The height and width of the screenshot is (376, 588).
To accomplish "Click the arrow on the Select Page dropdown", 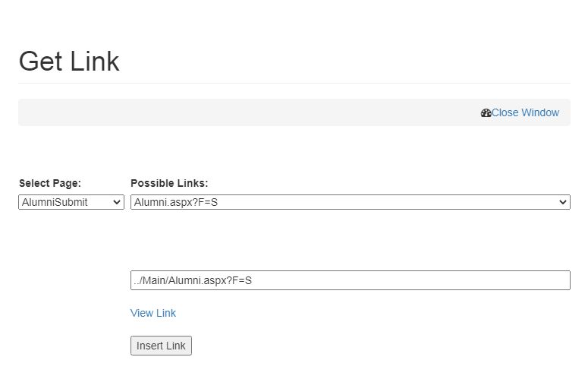I will (117, 202).
